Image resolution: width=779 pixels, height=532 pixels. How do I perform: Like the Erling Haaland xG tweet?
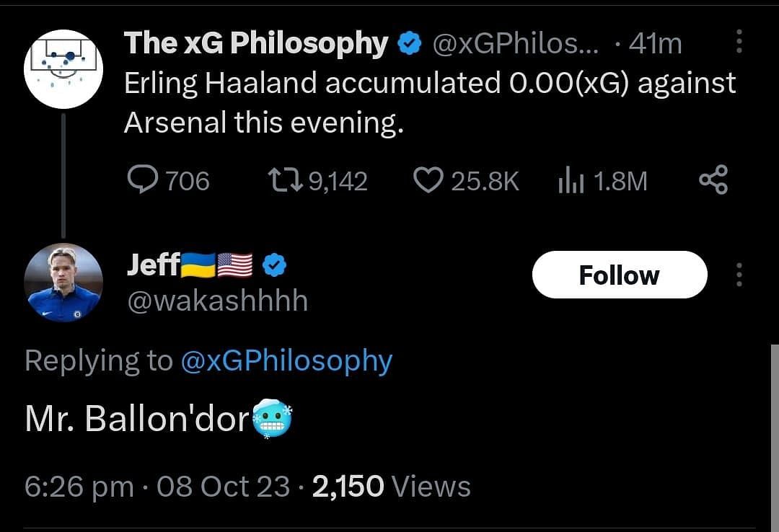tap(428, 179)
